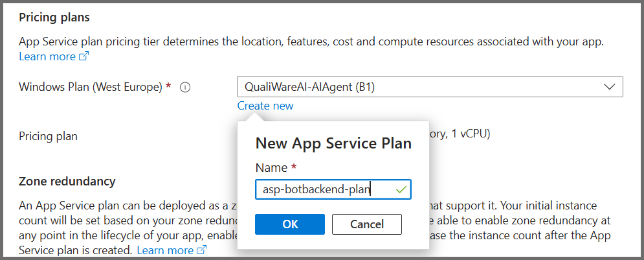Click the New App Service Plan heading

pyautogui.click(x=333, y=143)
